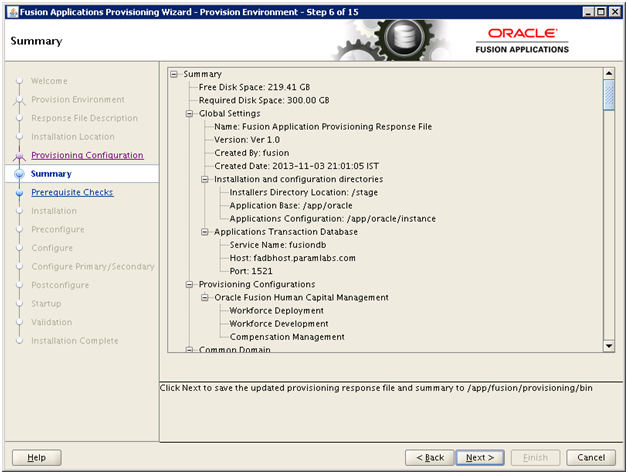
Task: Select the Port: 1521 row
Action: [x=251, y=271]
